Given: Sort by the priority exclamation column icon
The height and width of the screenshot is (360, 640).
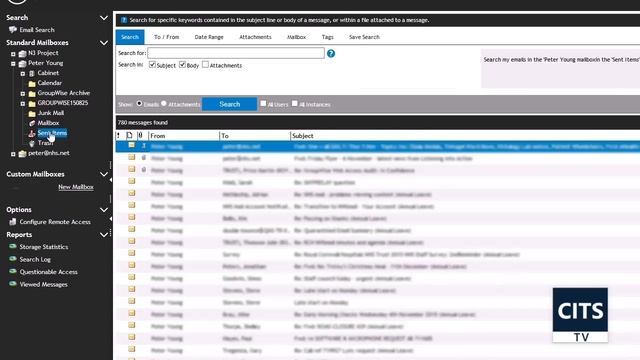Looking at the screenshot, I should tap(118, 136).
